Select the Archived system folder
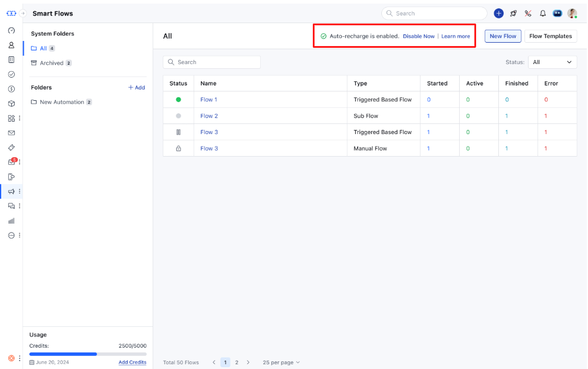Image resolution: width=588 pixels, height=369 pixels. tap(51, 63)
